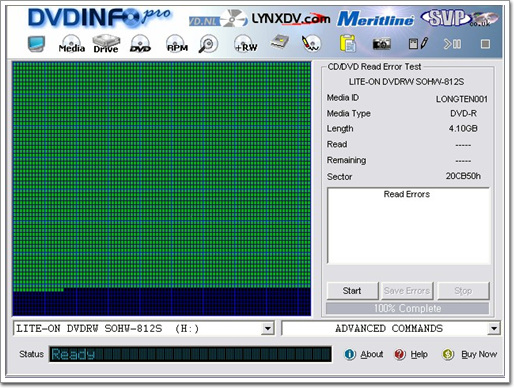Start the read error test
Image resolution: width=514 pixels, height=388 pixels.
tap(352, 291)
